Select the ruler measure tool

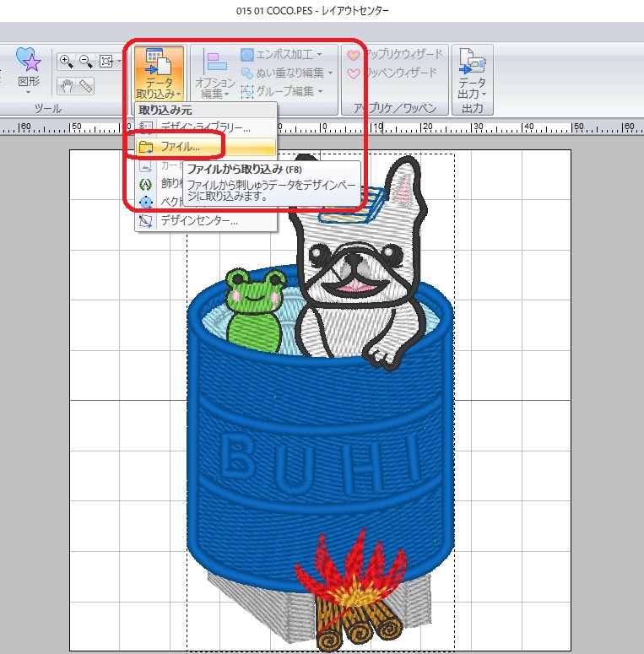click(85, 86)
